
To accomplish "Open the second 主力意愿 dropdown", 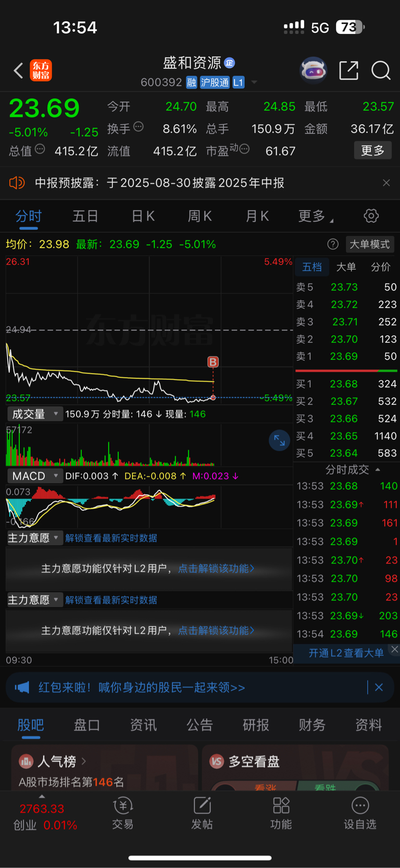I will coord(35,600).
